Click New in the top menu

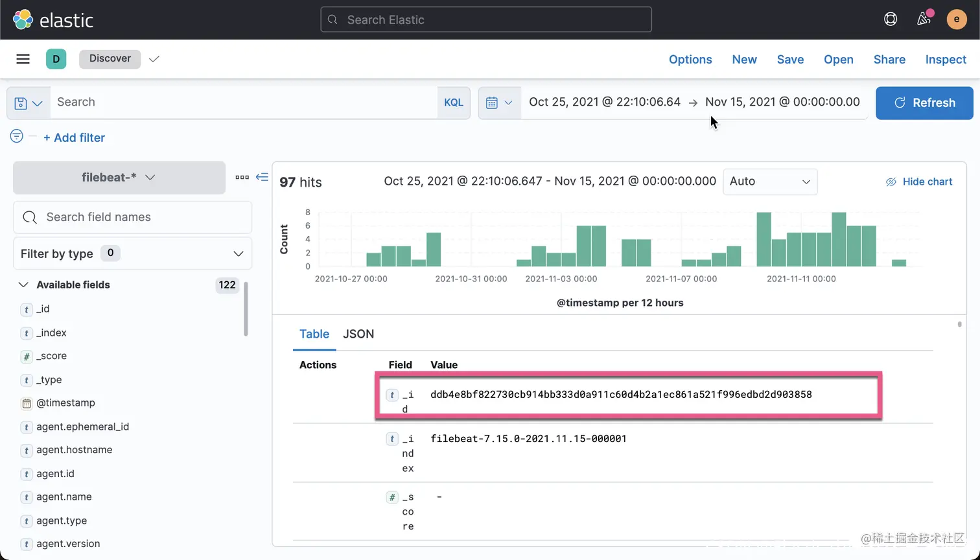(744, 59)
